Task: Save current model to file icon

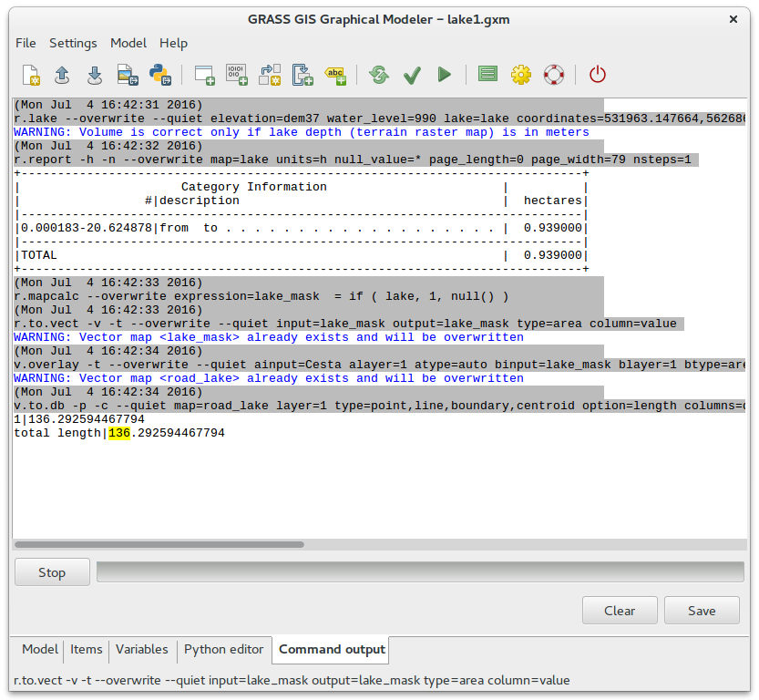Action: pos(95,75)
